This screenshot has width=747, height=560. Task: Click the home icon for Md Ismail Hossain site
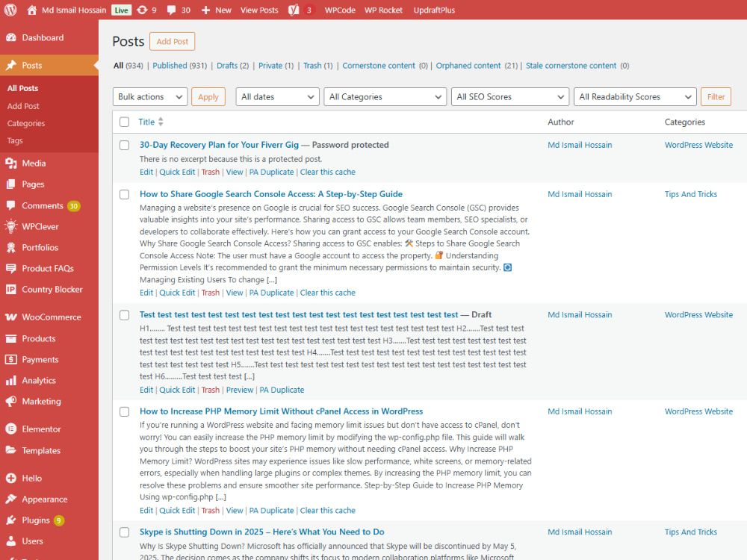click(31, 10)
